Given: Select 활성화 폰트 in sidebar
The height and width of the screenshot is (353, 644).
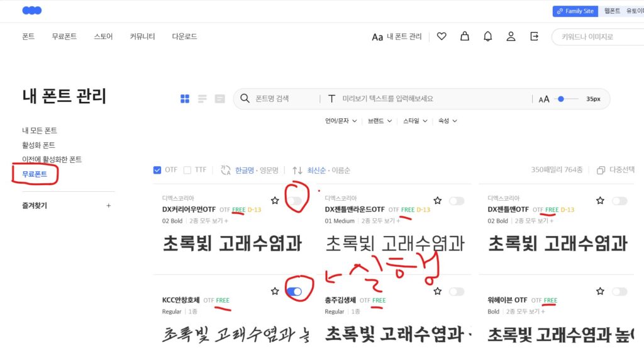Looking at the screenshot, I should 38,145.
